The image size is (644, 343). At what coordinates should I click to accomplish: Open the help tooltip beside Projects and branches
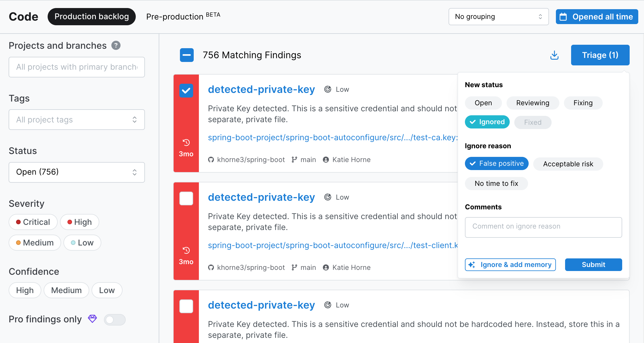pos(115,45)
